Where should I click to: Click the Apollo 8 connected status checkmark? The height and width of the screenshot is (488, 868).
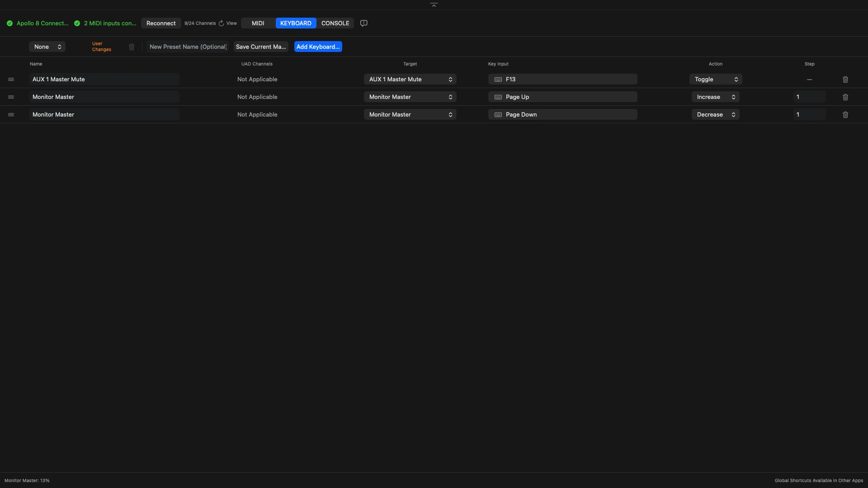pos(9,23)
